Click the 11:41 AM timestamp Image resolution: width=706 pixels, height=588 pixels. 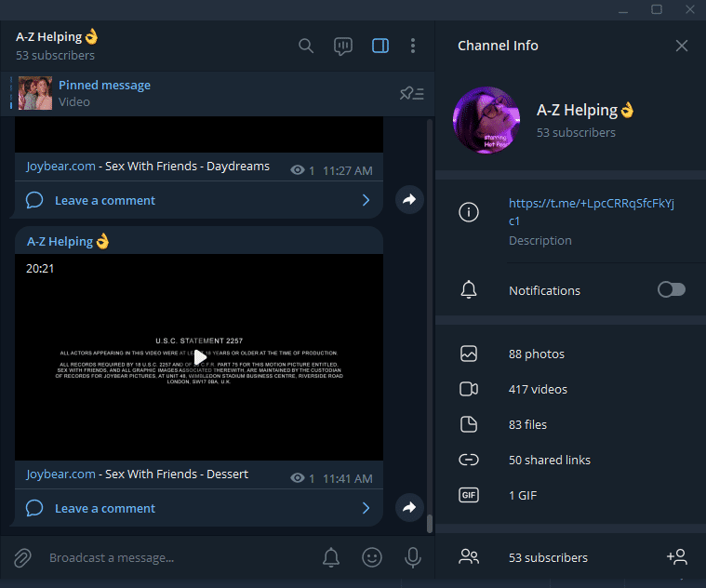pyautogui.click(x=348, y=478)
